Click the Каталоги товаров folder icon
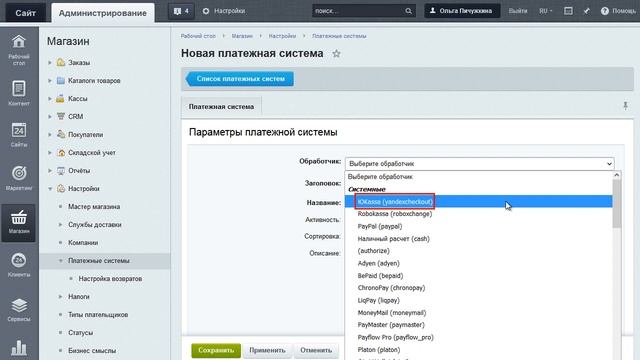The height and width of the screenshot is (360, 640). 61,80
